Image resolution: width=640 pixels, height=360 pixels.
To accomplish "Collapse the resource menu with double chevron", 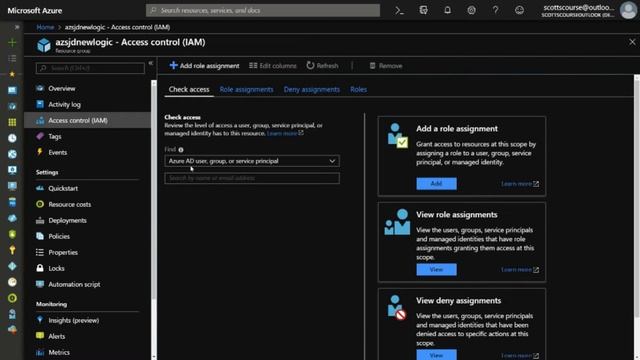I will 151,63.
